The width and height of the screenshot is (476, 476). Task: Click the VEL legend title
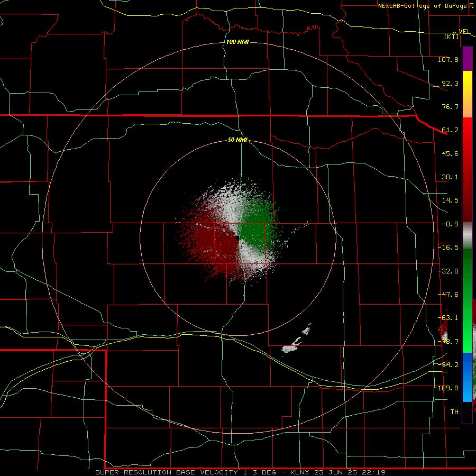[463, 31]
